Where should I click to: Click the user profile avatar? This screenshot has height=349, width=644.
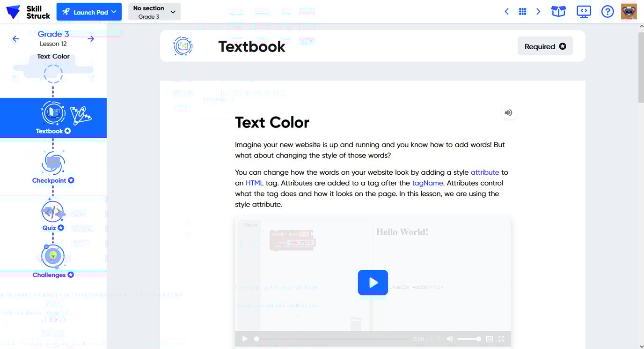click(x=629, y=12)
